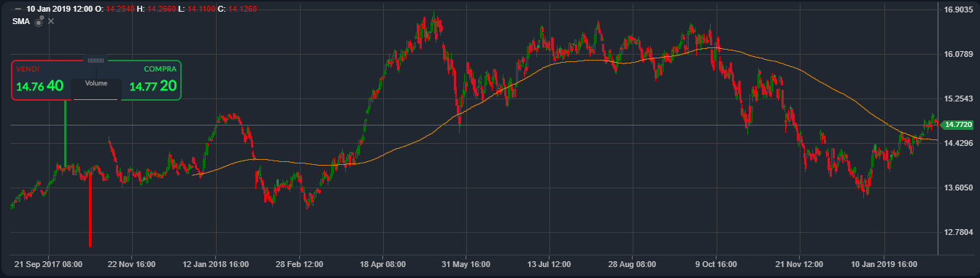The width and height of the screenshot is (980, 278).
Task: Click the VENDI sell price 14.76 40
Action: pos(40,86)
